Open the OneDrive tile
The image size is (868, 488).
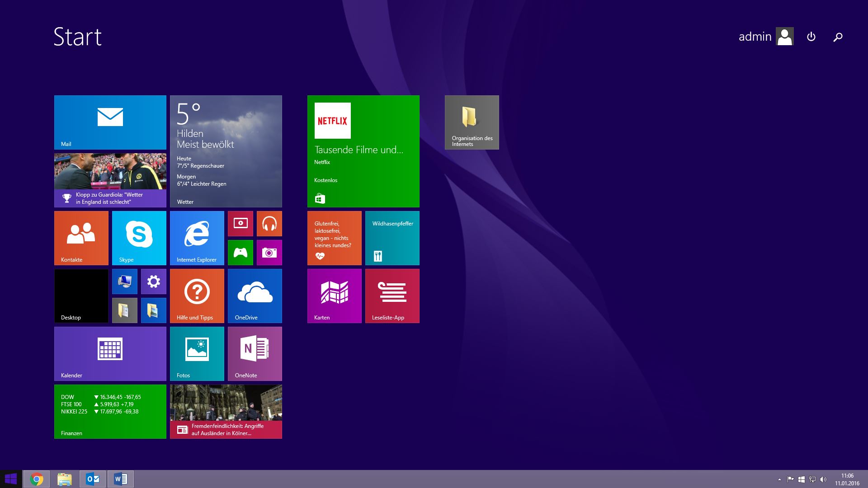point(255,296)
